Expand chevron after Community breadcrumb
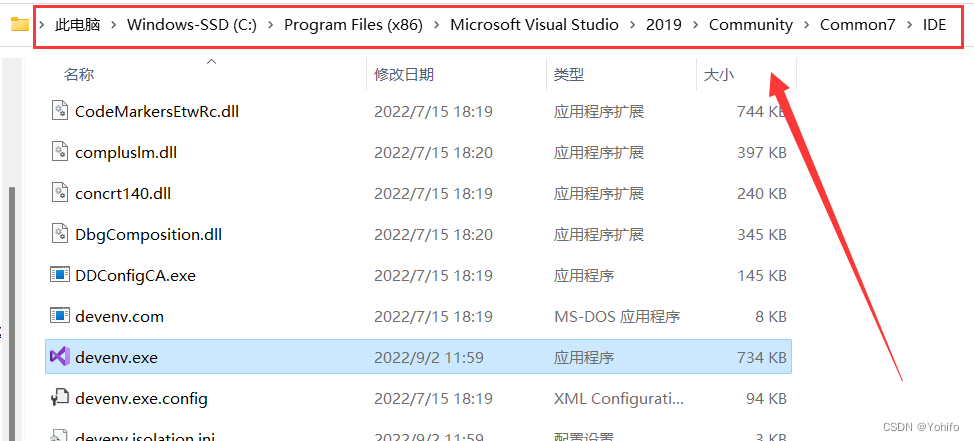The width and height of the screenshot is (974, 441). click(806, 25)
